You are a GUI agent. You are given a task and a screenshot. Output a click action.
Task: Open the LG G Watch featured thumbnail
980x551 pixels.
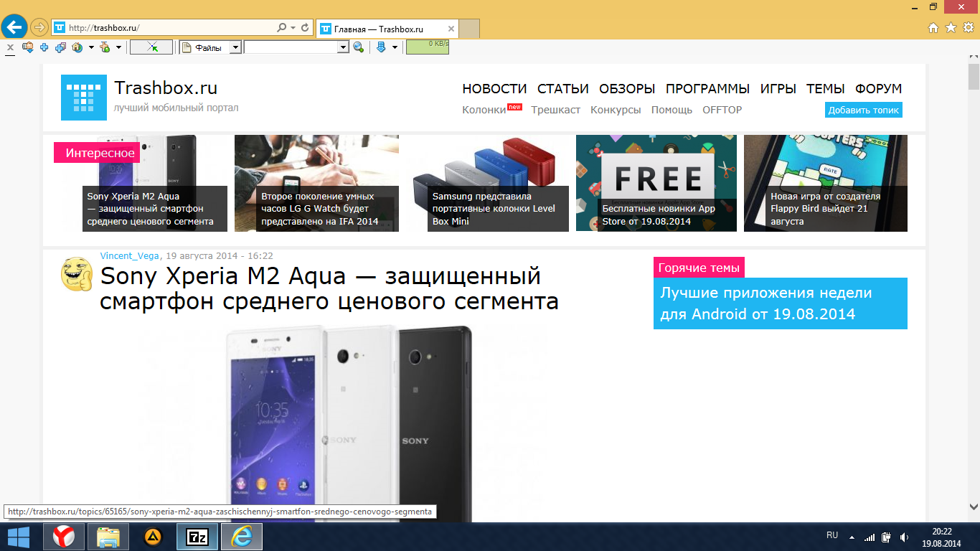click(x=316, y=184)
